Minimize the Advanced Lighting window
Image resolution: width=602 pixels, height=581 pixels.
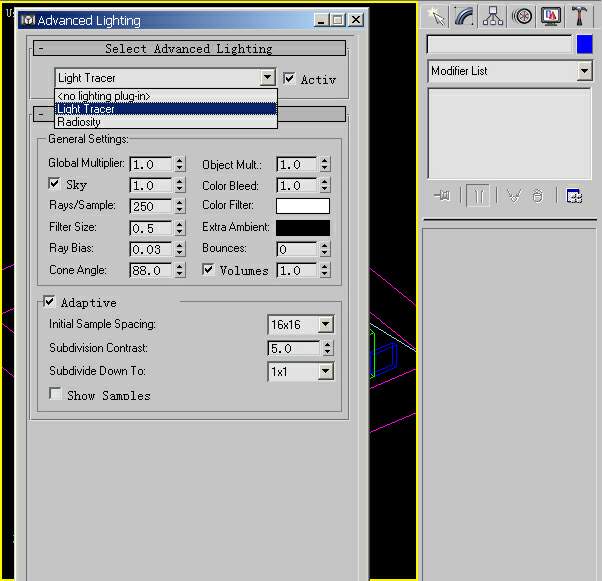(x=321, y=20)
